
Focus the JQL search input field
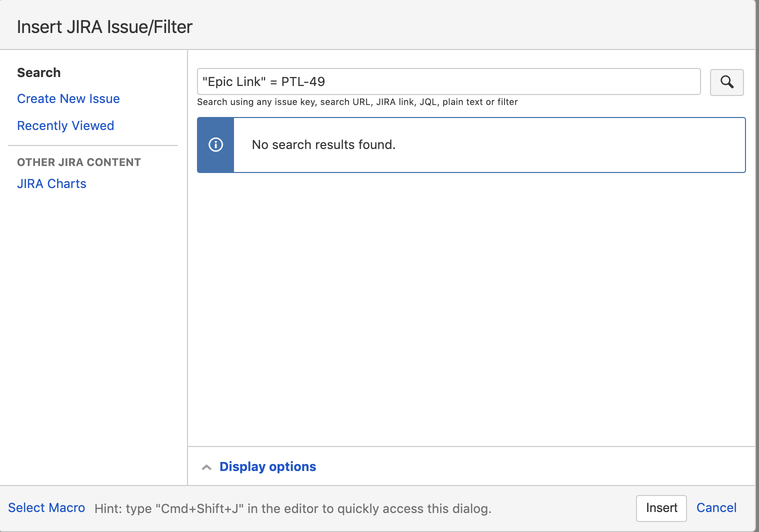click(449, 81)
